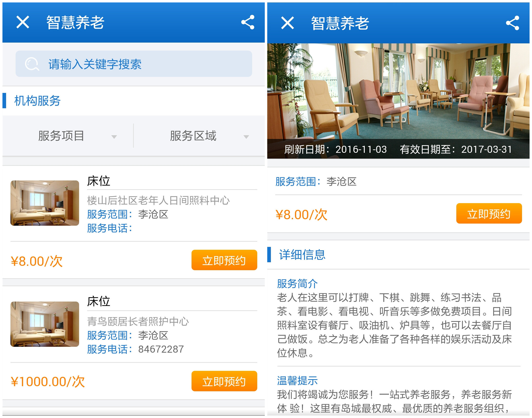Screen dimensions: 532x418
Task: Open the second 床位 room thumbnail
Action: (45, 324)
